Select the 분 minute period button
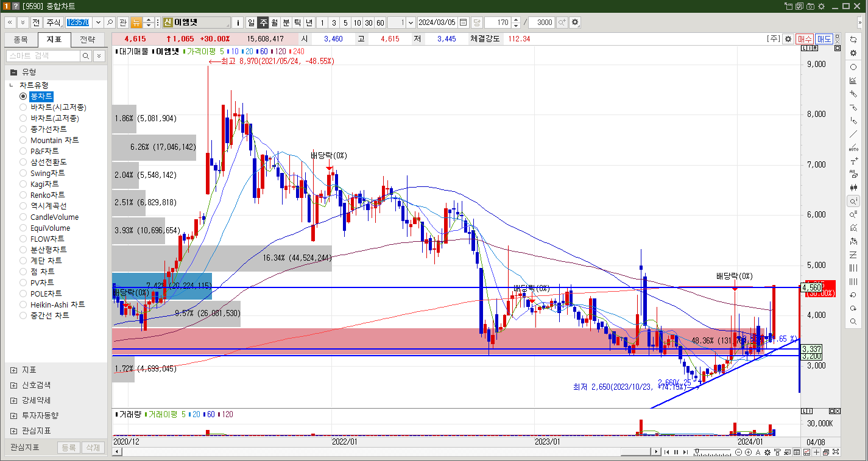The width and height of the screenshot is (868, 461). click(x=286, y=23)
